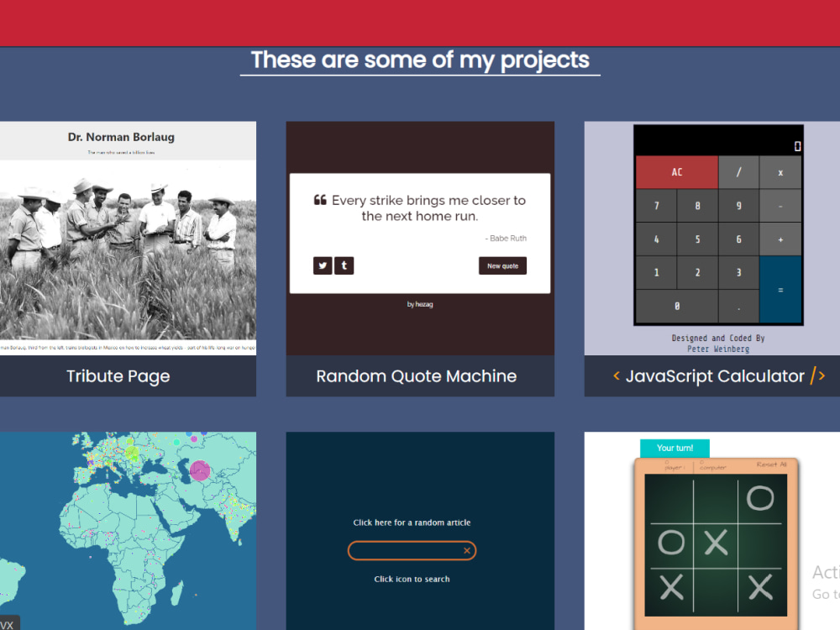This screenshot has height=630, width=840.
Task: Click the Wikipedia search input field
Action: point(412,551)
